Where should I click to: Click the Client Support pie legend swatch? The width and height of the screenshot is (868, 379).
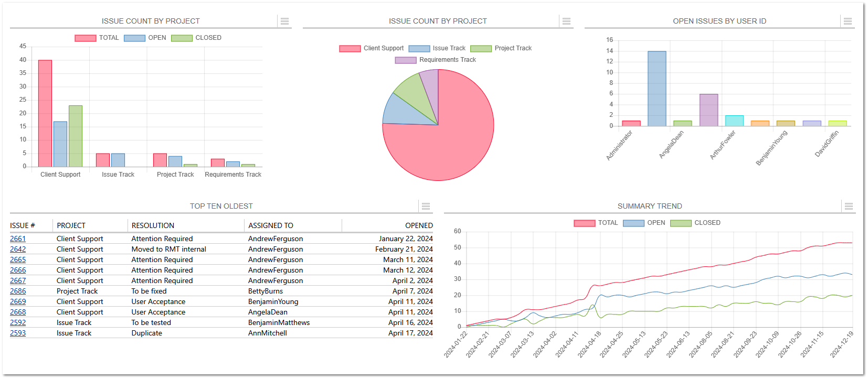click(350, 48)
